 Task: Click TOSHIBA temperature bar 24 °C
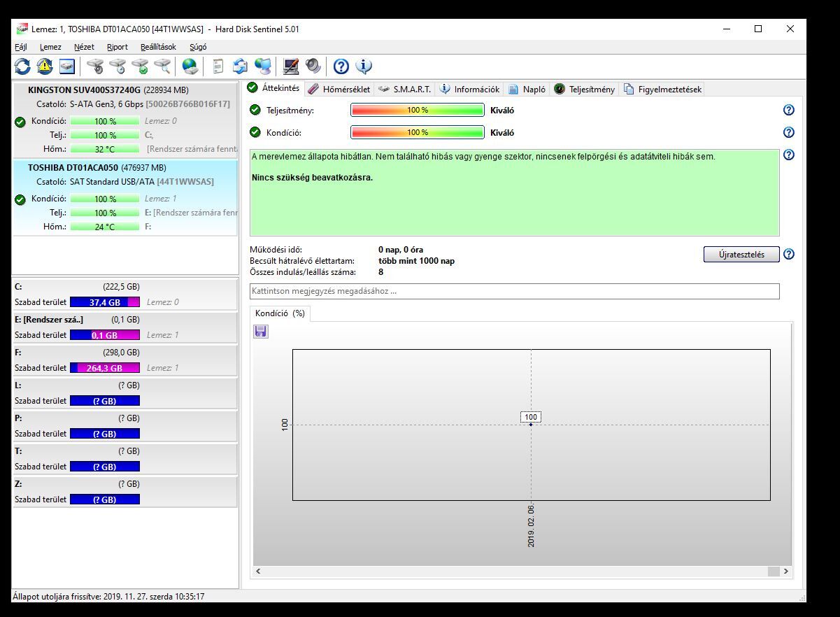click(x=105, y=227)
